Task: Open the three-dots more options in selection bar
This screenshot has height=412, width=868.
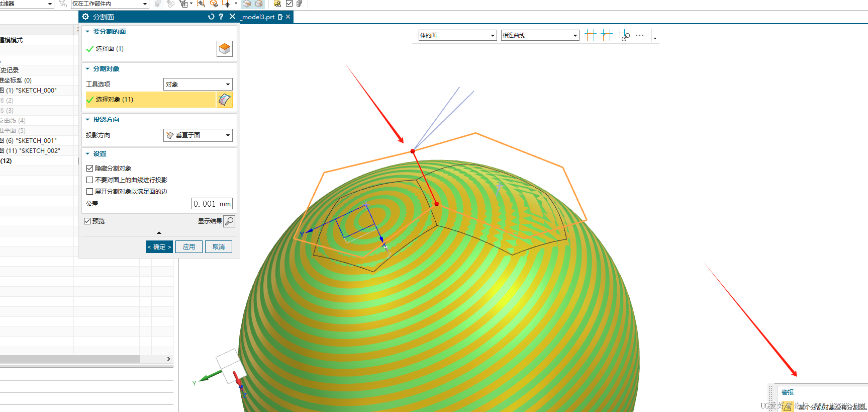Action: pos(640,35)
